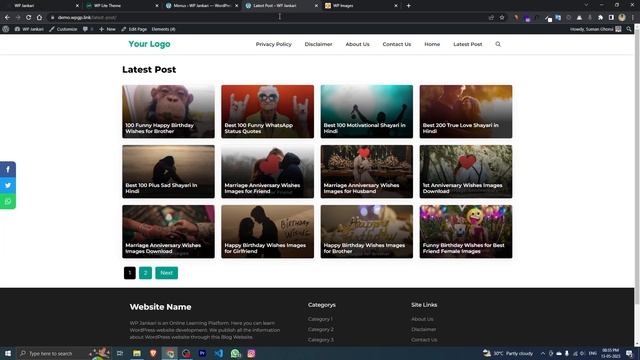640x360 pixels.
Task: Open tab search dropdown chevron
Action: click(x=586, y=5)
